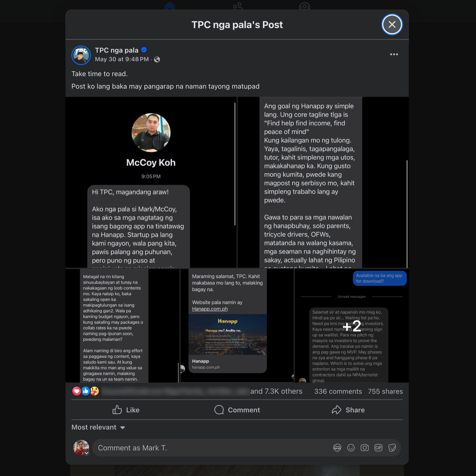Open the 336 comments count
This screenshot has height=476, width=476.
click(x=338, y=391)
